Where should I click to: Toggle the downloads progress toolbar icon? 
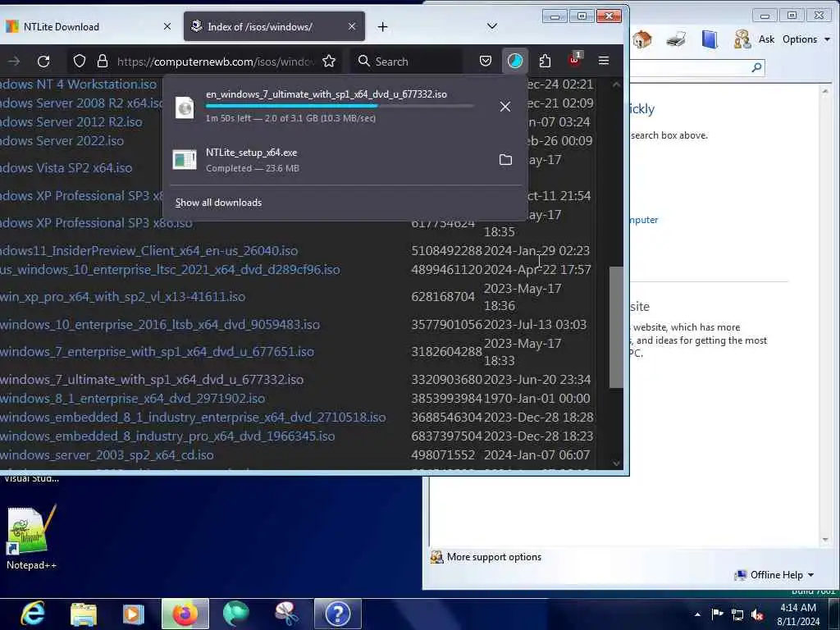tap(515, 61)
